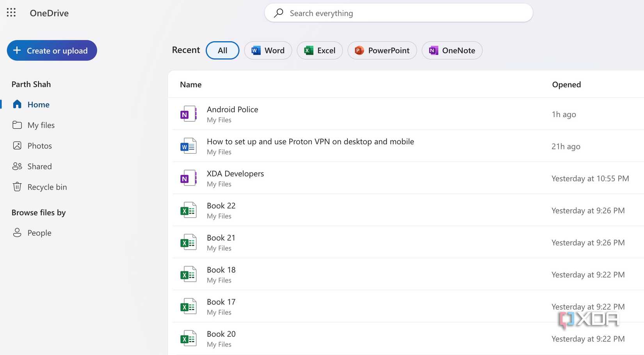Filter recent files by PowerPoint
Screen dimensions: 644x355
(x=382, y=50)
